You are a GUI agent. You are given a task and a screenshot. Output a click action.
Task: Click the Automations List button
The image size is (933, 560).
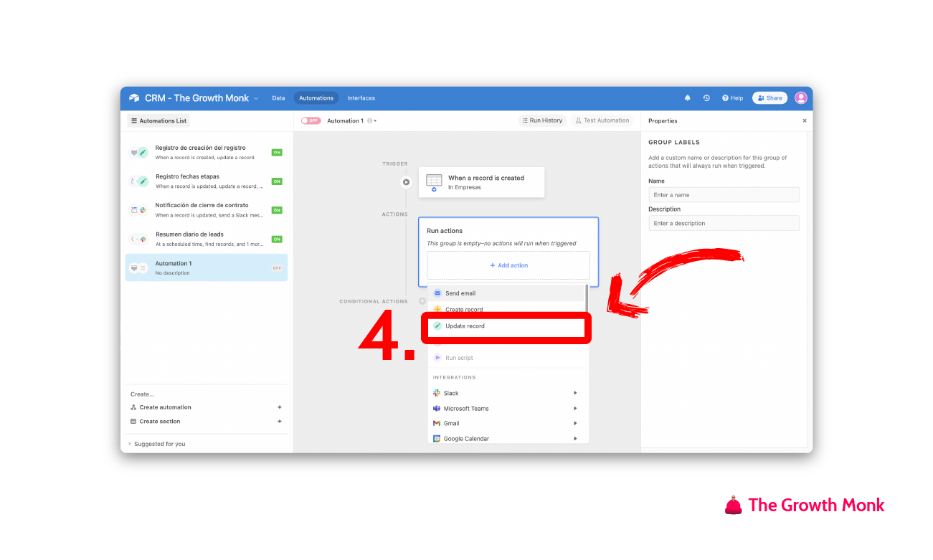click(158, 120)
